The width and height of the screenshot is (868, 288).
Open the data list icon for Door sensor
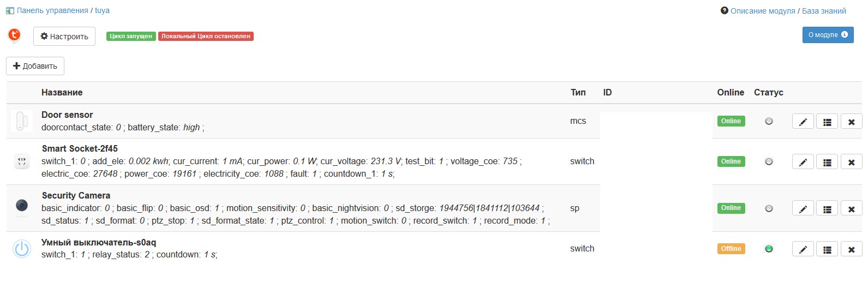click(x=827, y=122)
